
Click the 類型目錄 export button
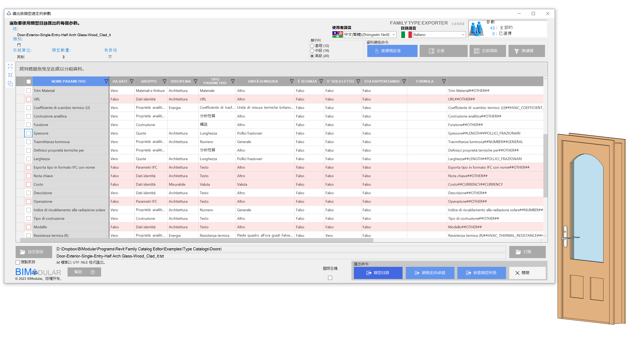point(378,273)
